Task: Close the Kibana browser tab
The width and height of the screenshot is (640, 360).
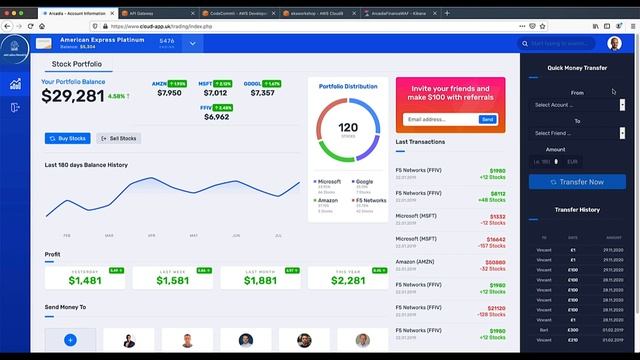Action: [x=435, y=13]
